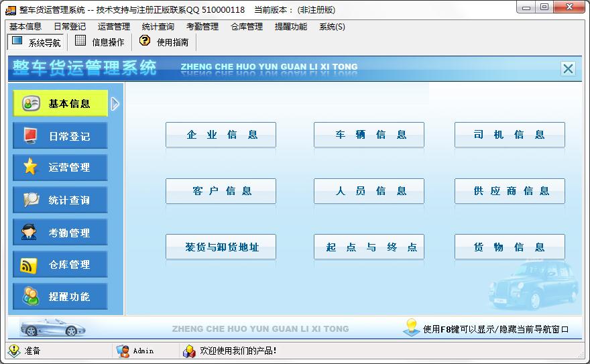Open the 仓库管理 menu

click(x=247, y=27)
